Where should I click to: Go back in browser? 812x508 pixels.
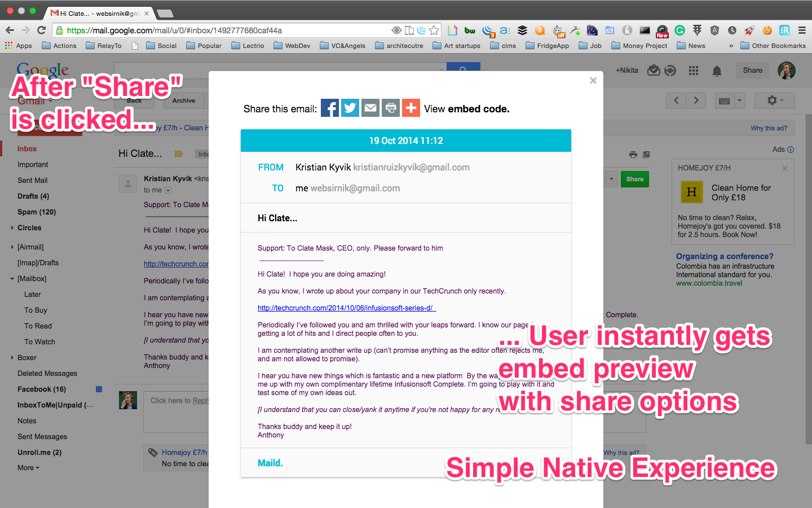pyautogui.click(x=10, y=30)
